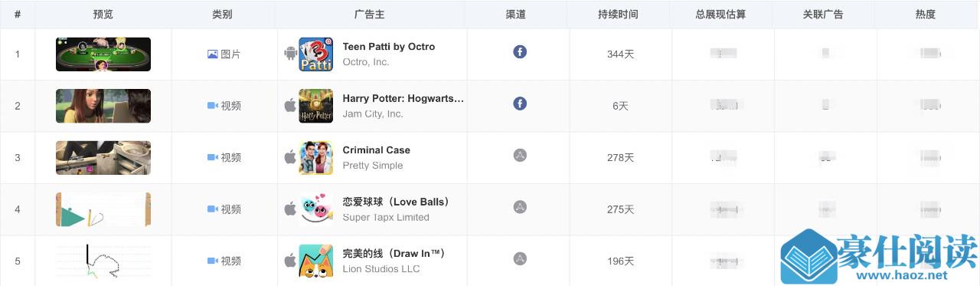The image size is (980, 286).
Task: Click the Love Balls app icon
Action: [x=315, y=209]
